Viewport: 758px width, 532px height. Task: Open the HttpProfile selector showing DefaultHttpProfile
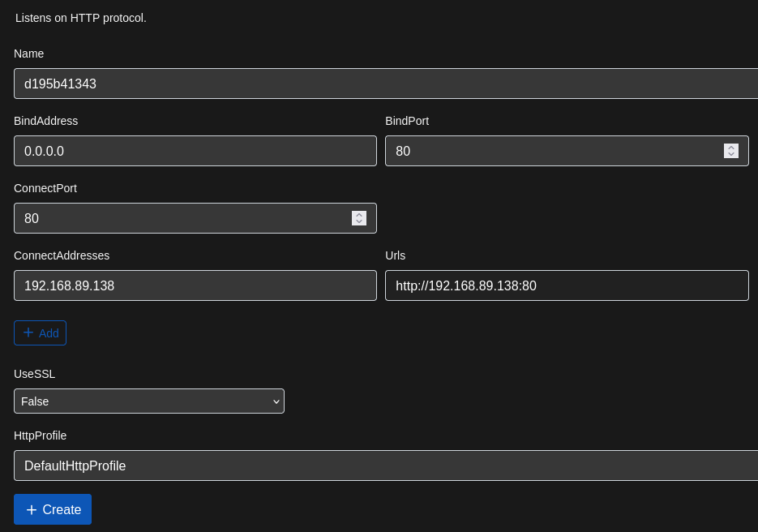385,466
